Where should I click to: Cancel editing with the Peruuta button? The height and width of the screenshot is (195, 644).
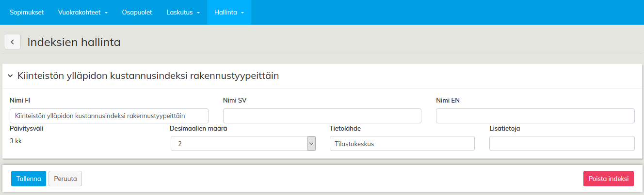click(65, 179)
